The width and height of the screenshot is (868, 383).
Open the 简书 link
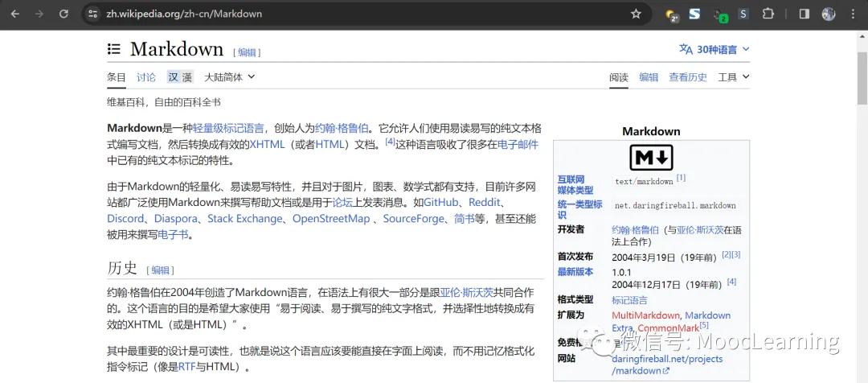(x=465, y=218)
